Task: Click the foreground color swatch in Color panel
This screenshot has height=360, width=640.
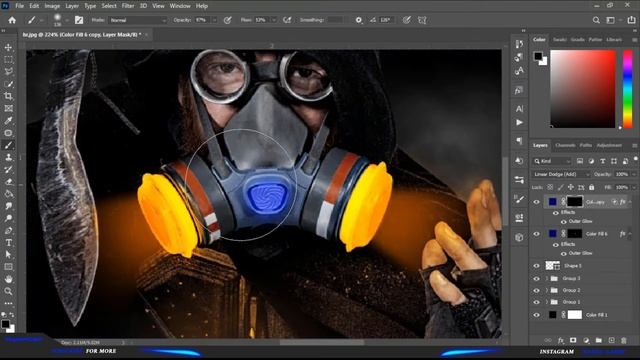Action: 538,56
